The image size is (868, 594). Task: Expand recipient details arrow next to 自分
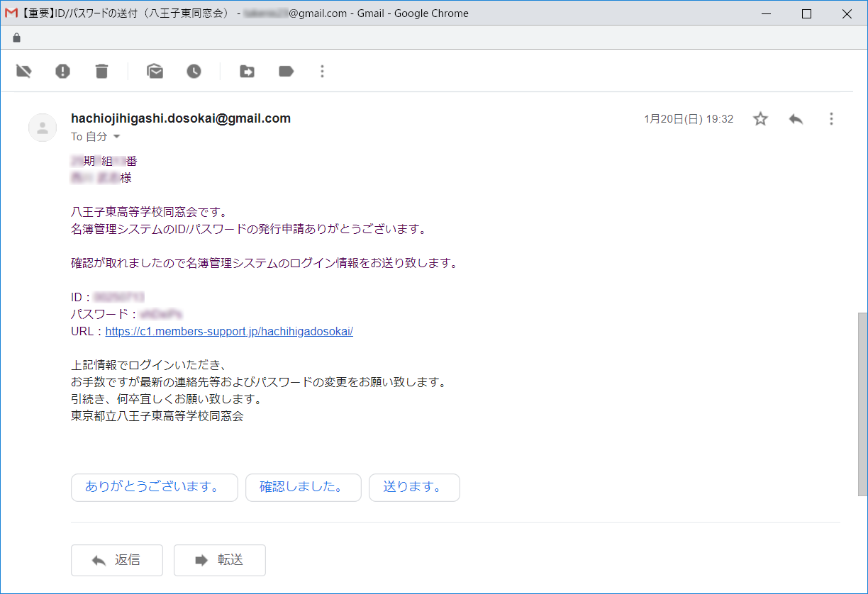pos(117,137)
